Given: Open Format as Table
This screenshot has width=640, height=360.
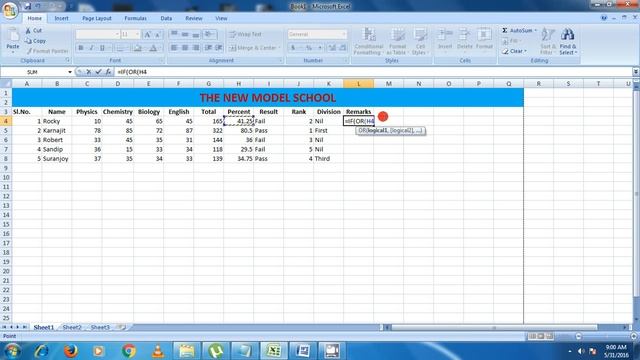Looking at the screenshot, I should (x=397, y=41).
